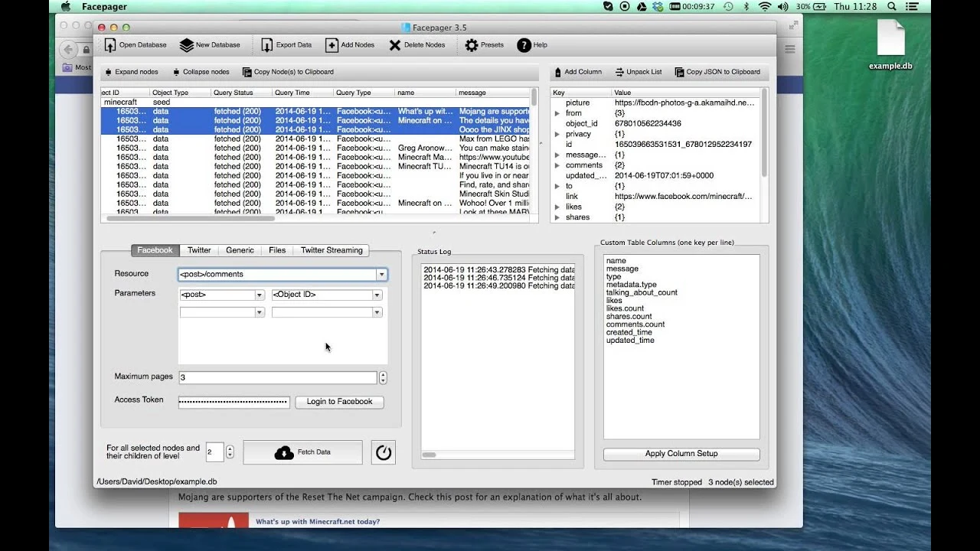This screenshot has height=551, width=980.
Task: Click the horizontal scrollbar of the nodes table
Action: coord(191,219)
